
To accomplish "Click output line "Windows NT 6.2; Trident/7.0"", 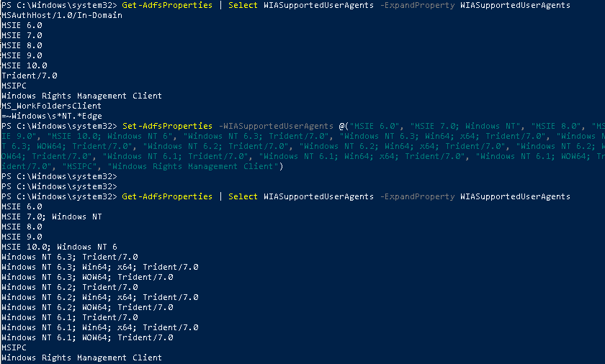I will (x=69, y=287).
